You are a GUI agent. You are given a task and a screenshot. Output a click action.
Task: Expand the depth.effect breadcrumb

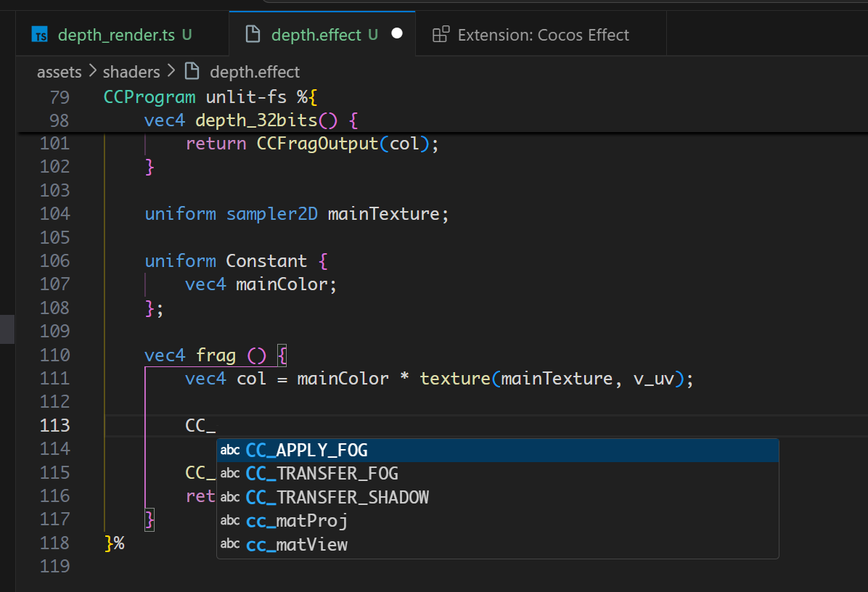pos(254,72)
